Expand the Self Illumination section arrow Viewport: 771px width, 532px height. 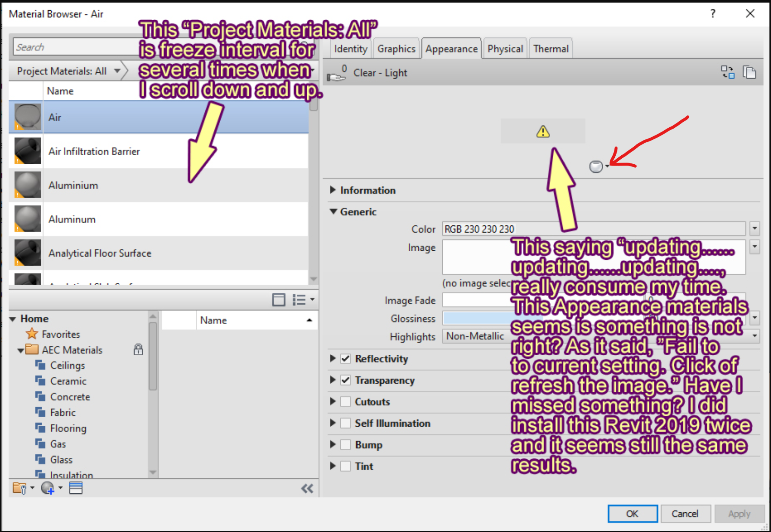333,423
